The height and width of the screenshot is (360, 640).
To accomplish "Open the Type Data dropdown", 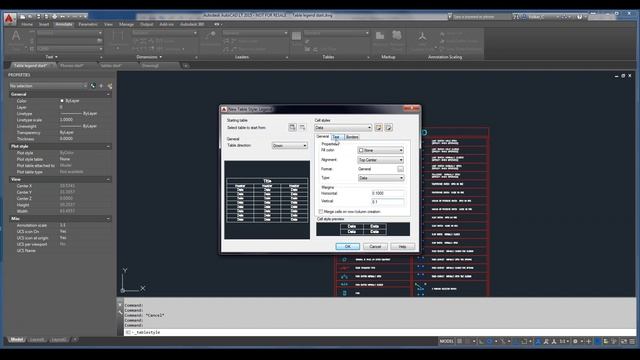I will point(380,178).
